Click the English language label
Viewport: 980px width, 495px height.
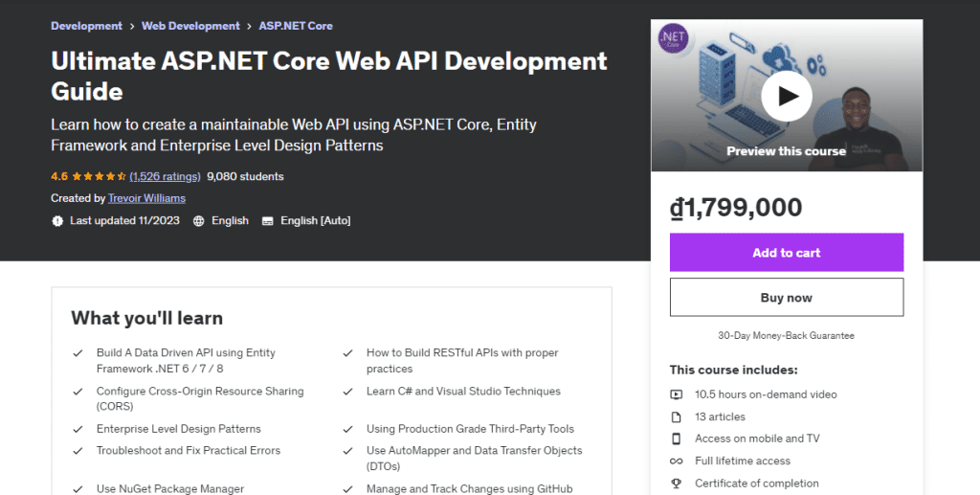[230, 220]
